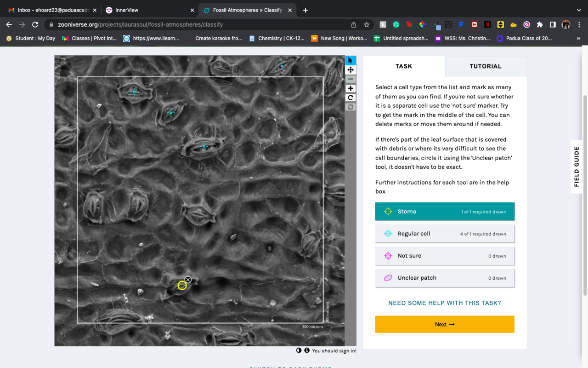Open Need some help with this task
This screenshot has width=588, height=368.
445,303
